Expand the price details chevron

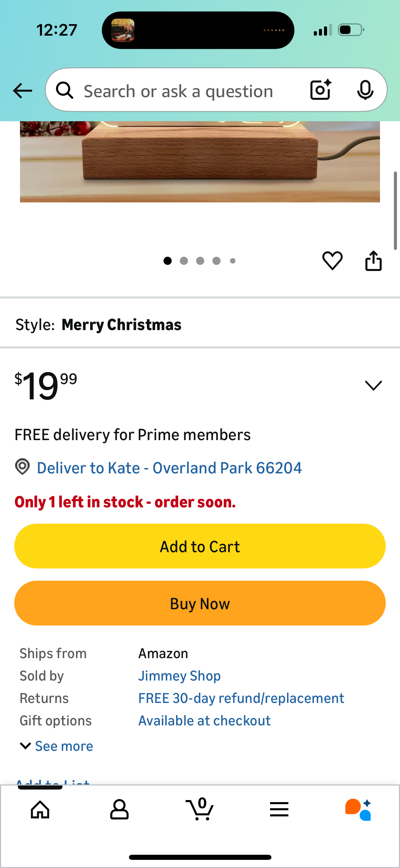pos(373,385)
